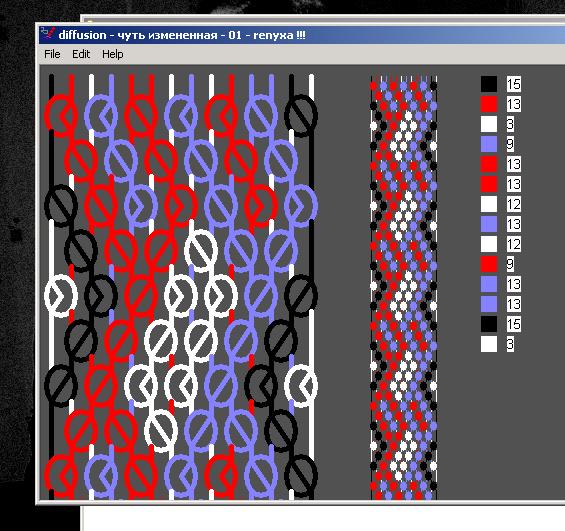Click the white knot on right edge

pyautogui.click(x=301, y=386)
